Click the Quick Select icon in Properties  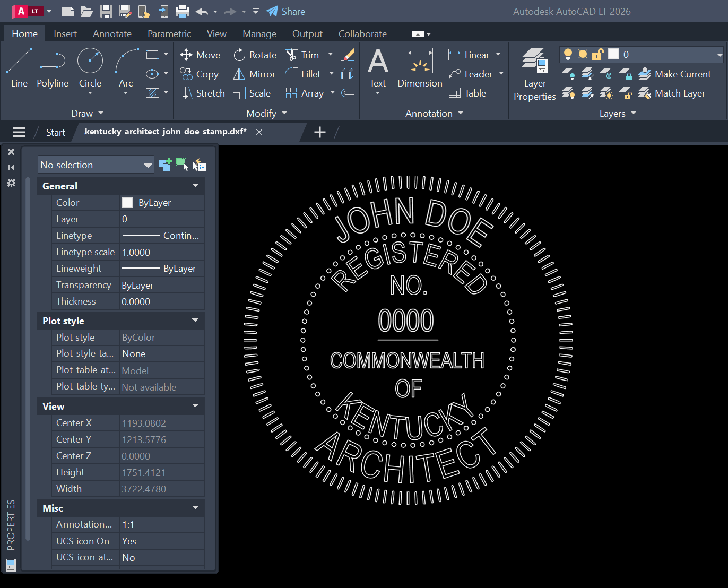199,165
